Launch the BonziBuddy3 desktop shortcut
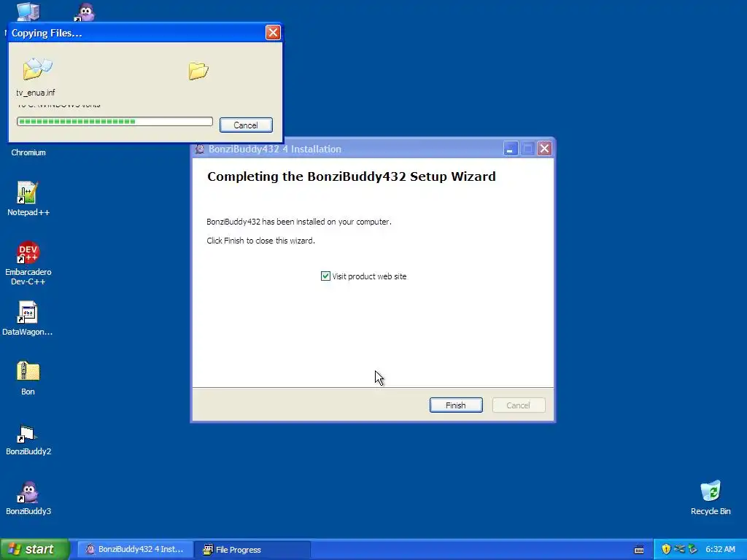Viewport: 747px width, 560px height. click(28, 498)
